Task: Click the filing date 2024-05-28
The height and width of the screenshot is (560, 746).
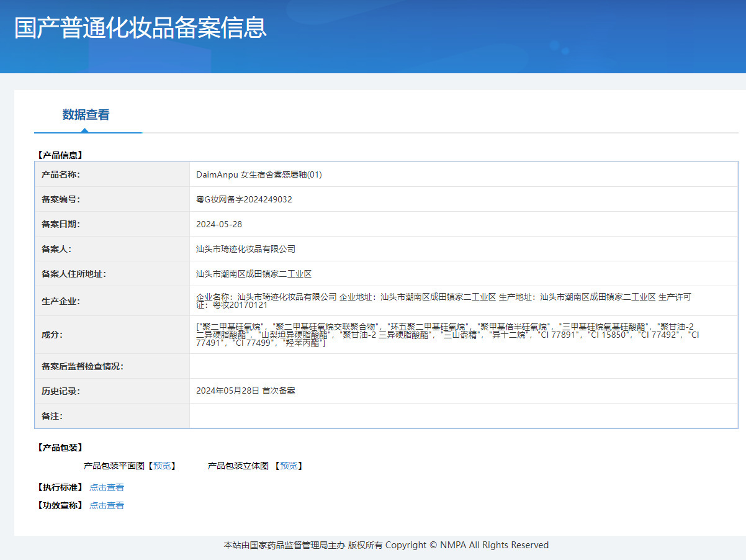Action: click(x=219, y=224)
